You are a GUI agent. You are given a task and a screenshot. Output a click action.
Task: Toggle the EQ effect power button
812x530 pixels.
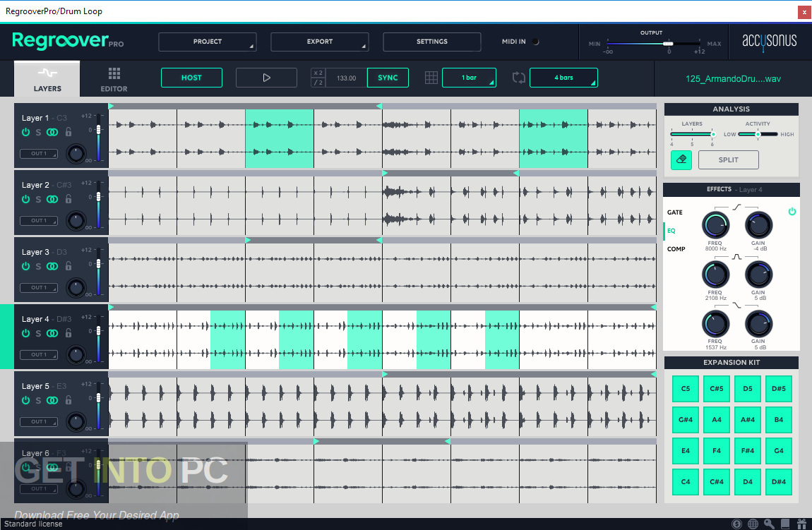tap(792, 211)
